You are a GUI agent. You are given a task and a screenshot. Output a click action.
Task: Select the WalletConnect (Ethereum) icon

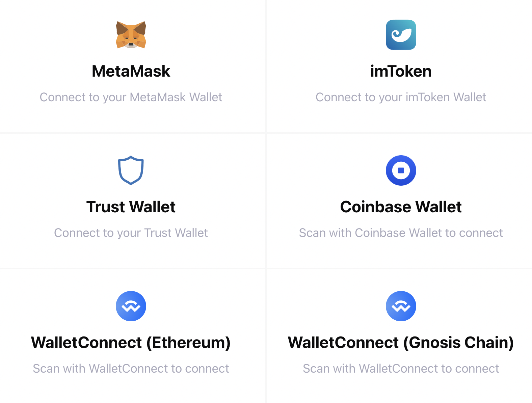coord(131,306)
